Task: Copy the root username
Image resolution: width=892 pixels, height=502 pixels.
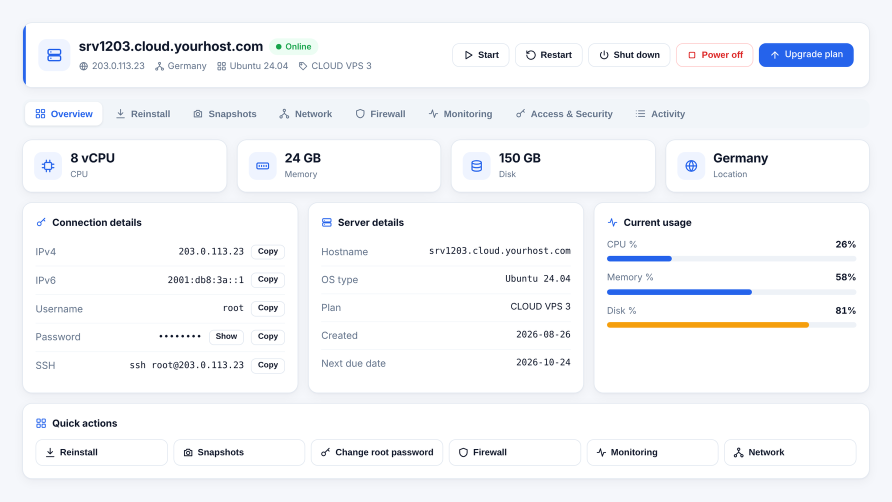Action: click(x=268, y=308)
